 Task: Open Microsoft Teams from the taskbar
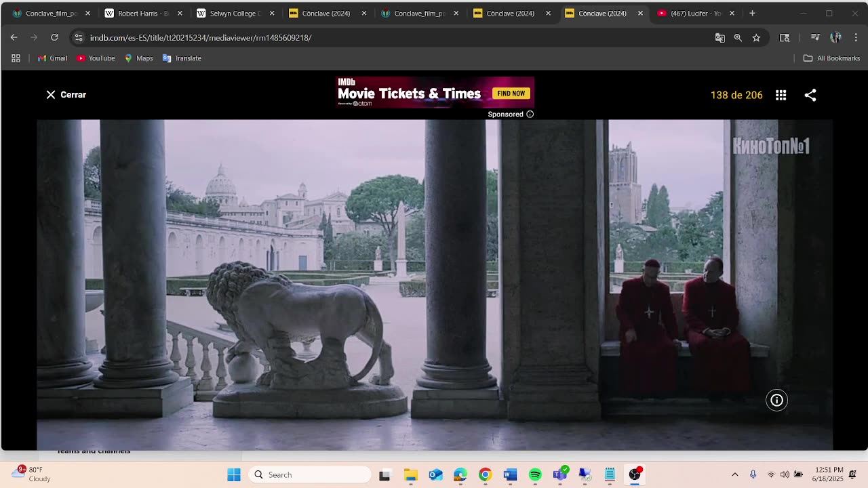pos(560,475)
